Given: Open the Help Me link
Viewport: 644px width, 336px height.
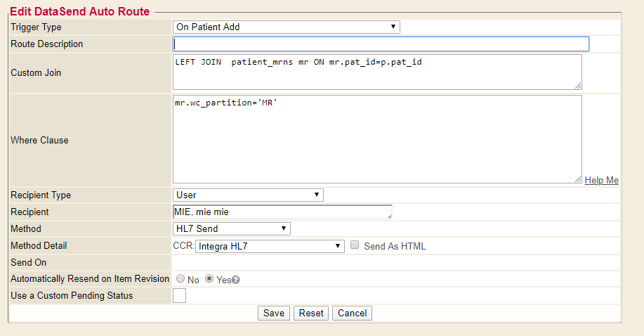Looking at the screenshot, I should pos(601,181).
